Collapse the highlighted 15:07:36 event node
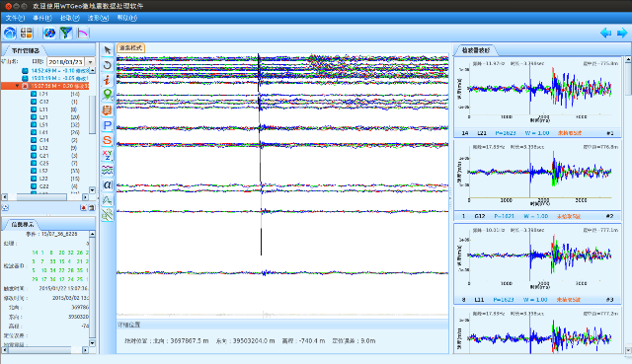This screenshot has height=364, width=632. point(17,86)
